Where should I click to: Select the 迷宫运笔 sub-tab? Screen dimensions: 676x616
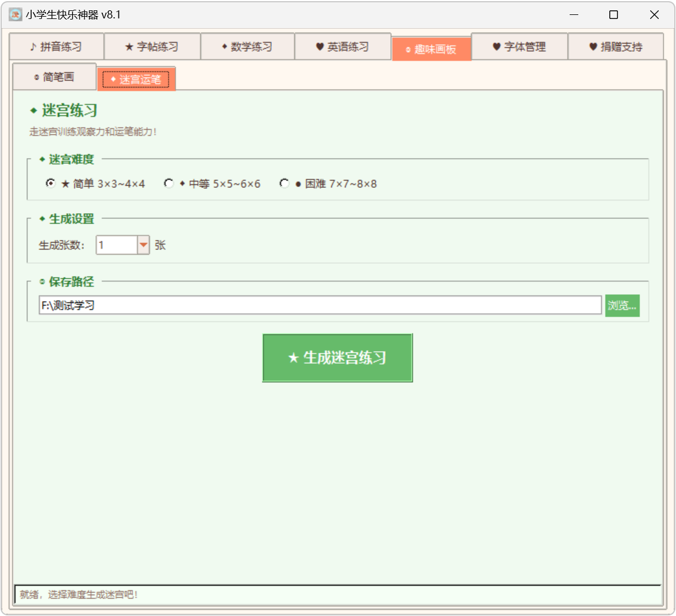[x=136, y=79]
